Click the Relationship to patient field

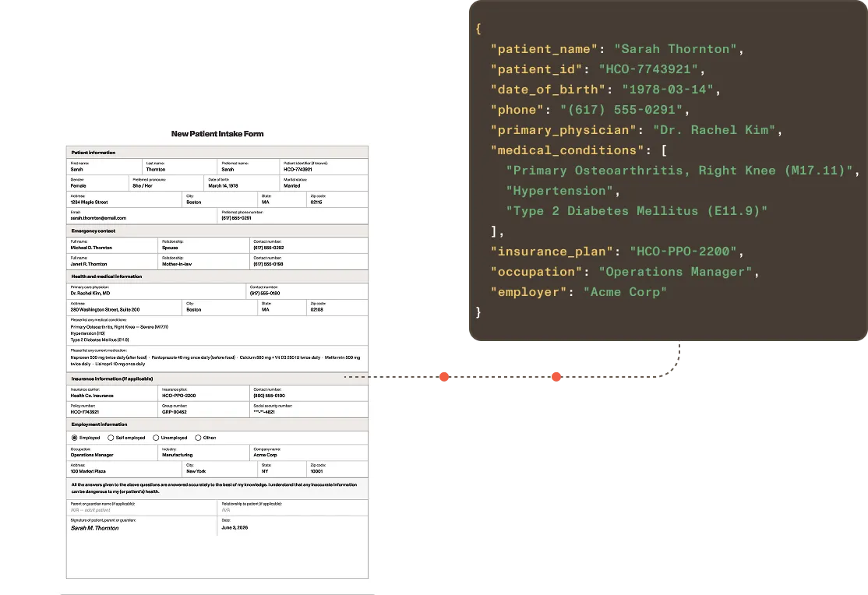click(293, 508)
